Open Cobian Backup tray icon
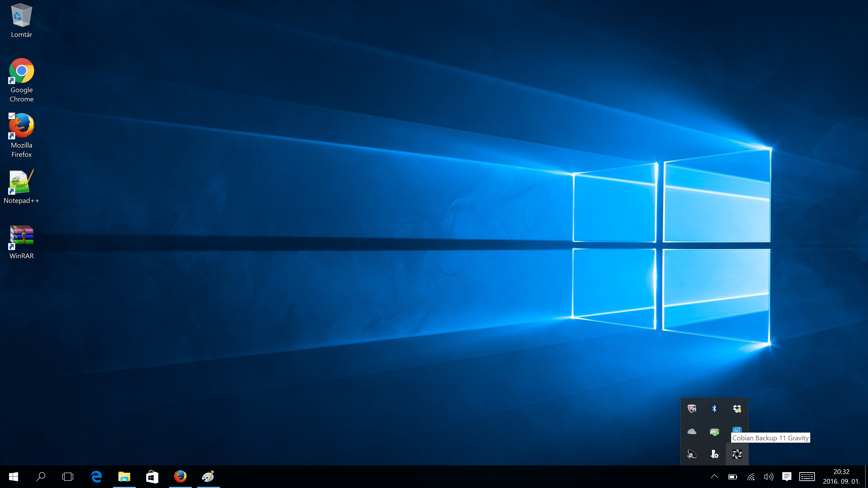This screenshot has height=488, width=868. point(737,454)
